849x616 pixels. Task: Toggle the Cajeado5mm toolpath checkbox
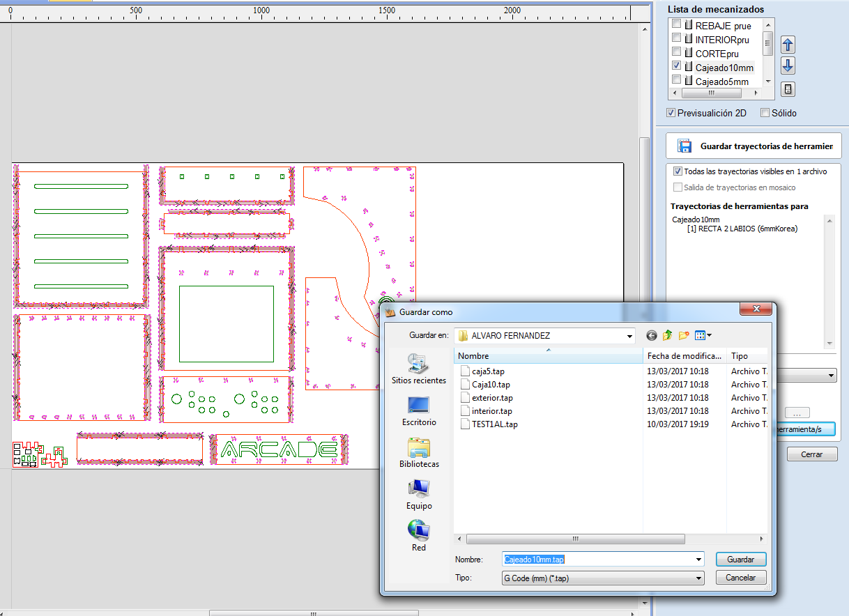(676, 79)
